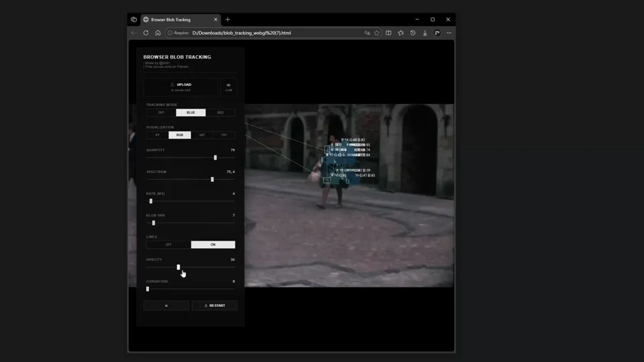The height and width of the screenshot is (362, 644).
Task: Click the Blob Var slider handle
Action: (x=154, y=223)
